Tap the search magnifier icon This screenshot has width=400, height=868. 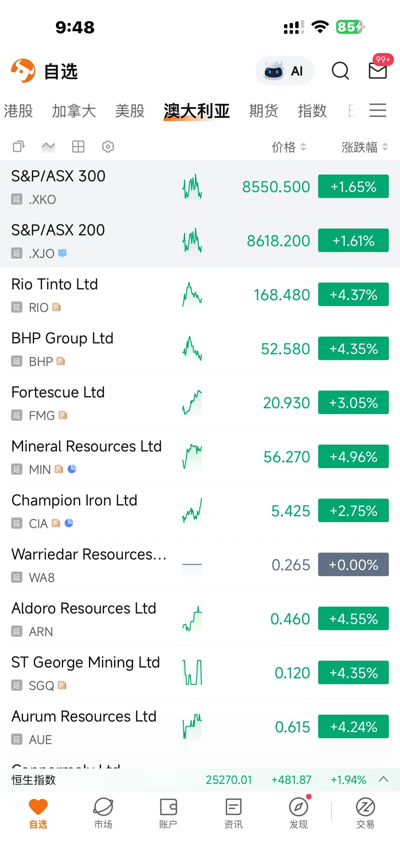340,71
